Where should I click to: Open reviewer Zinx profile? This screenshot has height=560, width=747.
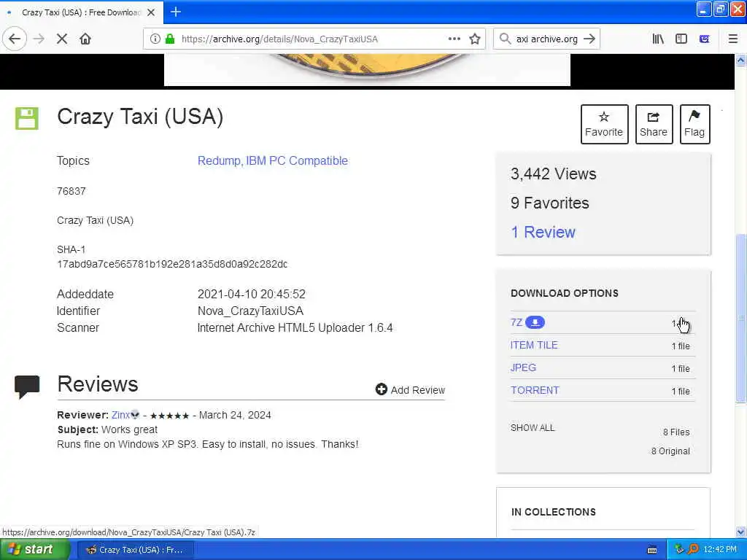(120, 415)
